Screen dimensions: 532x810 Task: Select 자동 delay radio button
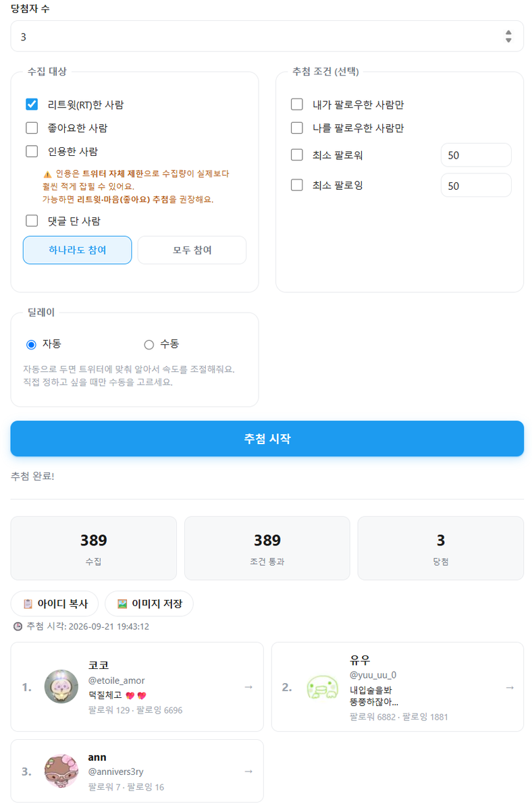(31, 345)
